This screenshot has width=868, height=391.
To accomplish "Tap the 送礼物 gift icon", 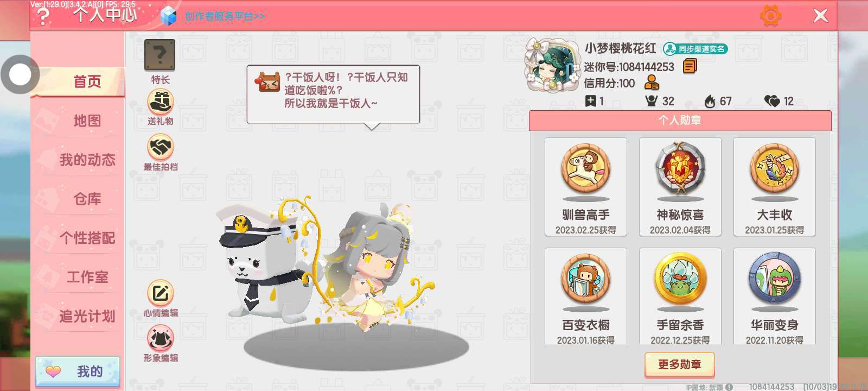I will [x=161, y=102].
